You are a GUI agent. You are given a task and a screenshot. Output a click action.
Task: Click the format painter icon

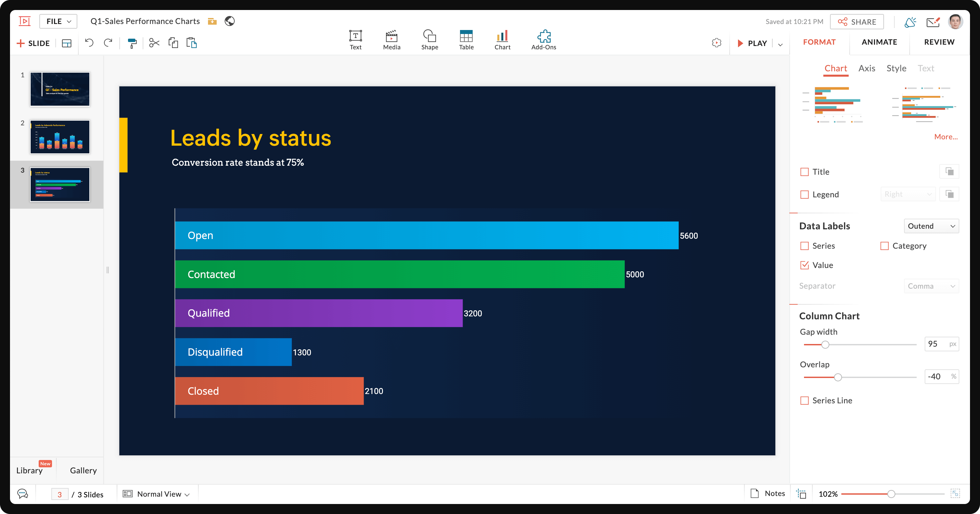point(132,43)
